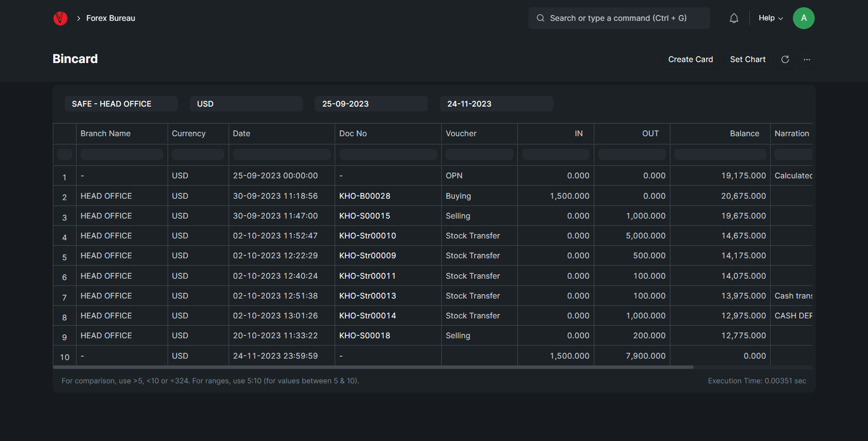Image resolution: width=868 pixels, height=441 pixels.
Task: Select the Buying voucher cell
Action: [x=480, y=196]
